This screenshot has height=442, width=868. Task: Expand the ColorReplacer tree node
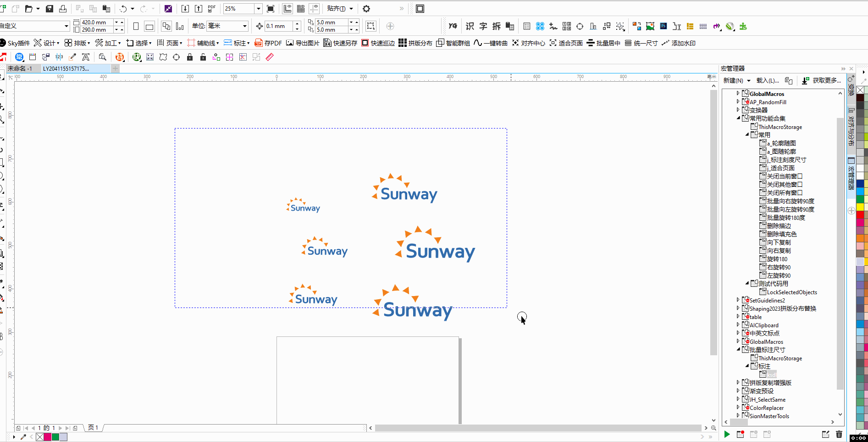click(x=738, y=407)
